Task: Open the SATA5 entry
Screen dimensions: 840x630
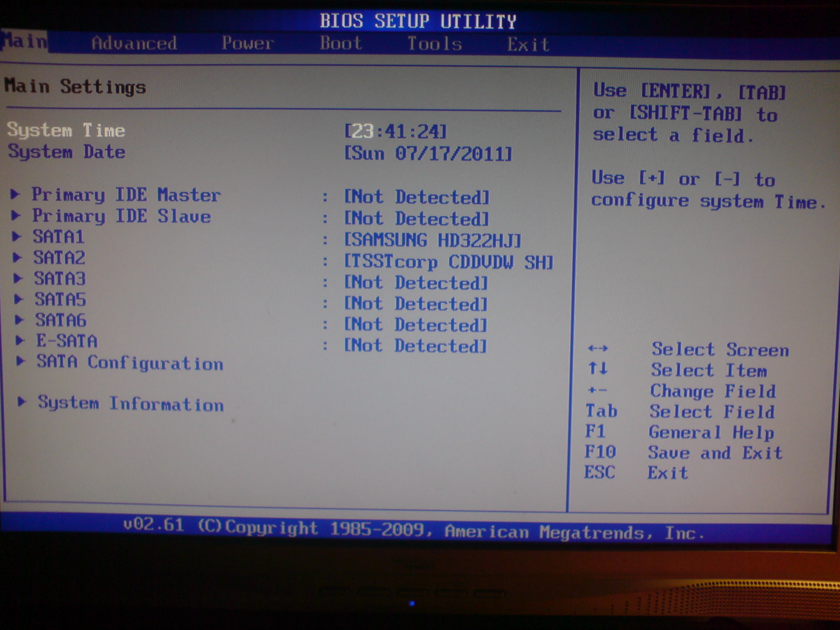Action: pos(60,299)
